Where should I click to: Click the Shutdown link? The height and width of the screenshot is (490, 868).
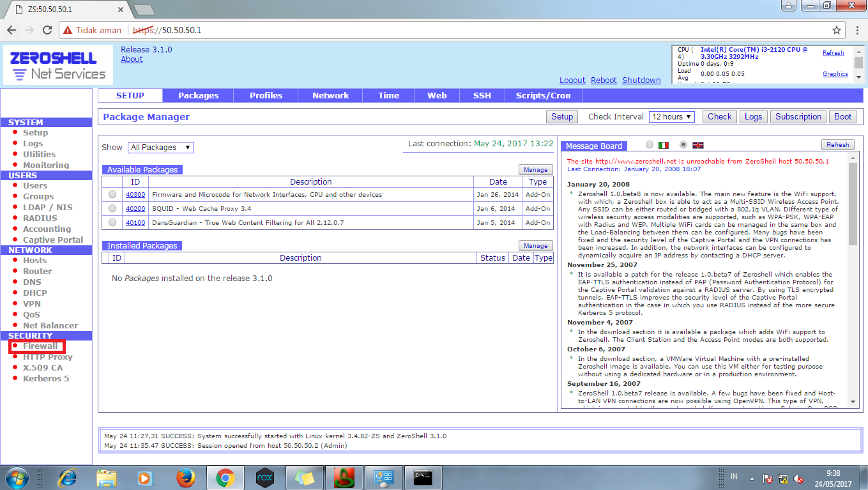pos(641,80)
